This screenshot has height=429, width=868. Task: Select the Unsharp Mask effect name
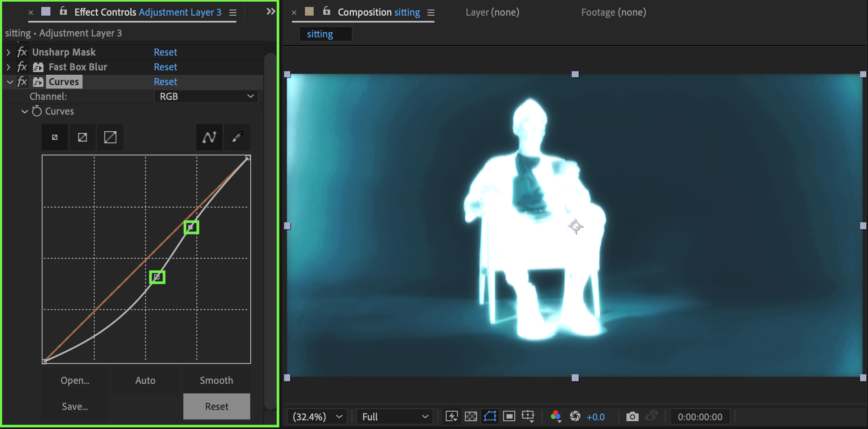(x=64, y=52)
